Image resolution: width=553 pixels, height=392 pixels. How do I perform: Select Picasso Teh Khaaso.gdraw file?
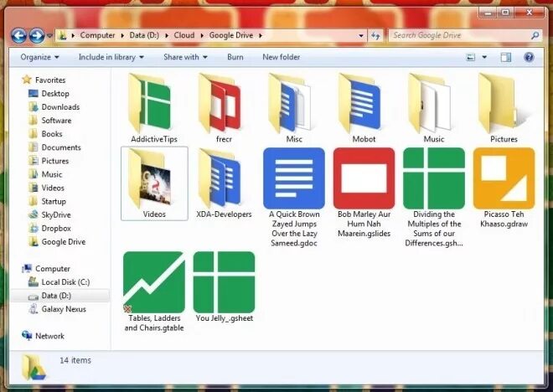click(x=504, y=188)
